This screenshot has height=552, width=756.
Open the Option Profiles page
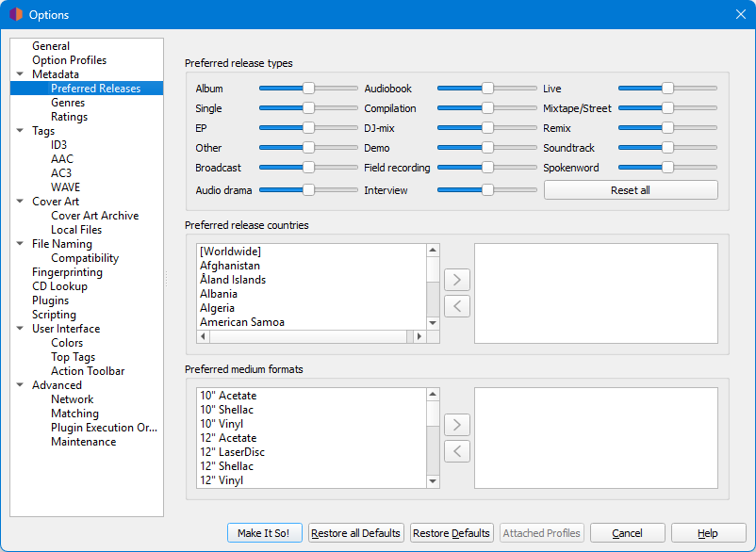69,60
